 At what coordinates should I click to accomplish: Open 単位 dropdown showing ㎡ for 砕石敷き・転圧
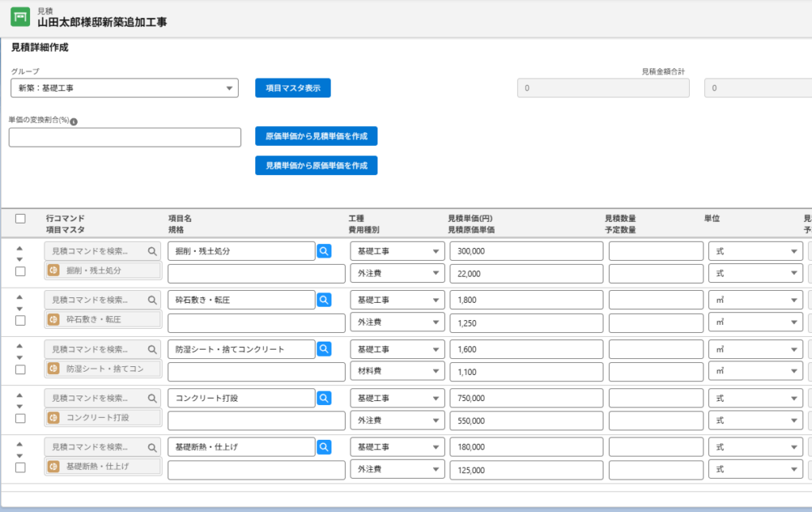click(x=756, y=300)
